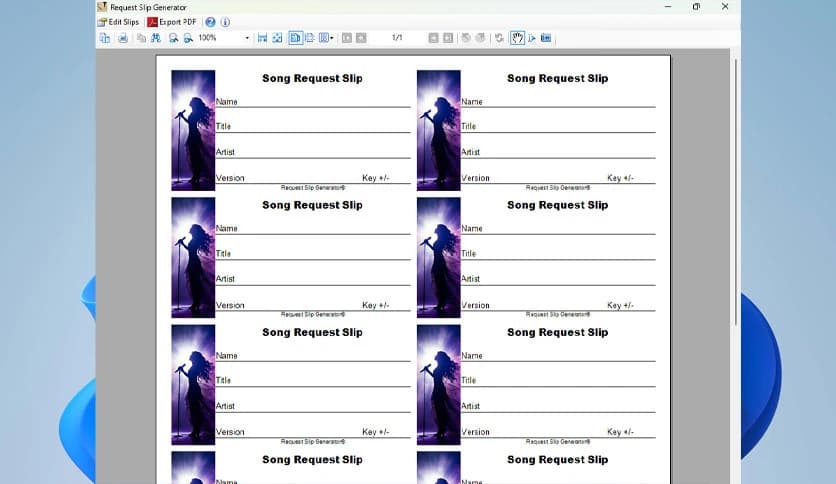Fit the whole page in view
Image resolution: width=836 pixels, height=484 pixels.
[x=277, y=38]
